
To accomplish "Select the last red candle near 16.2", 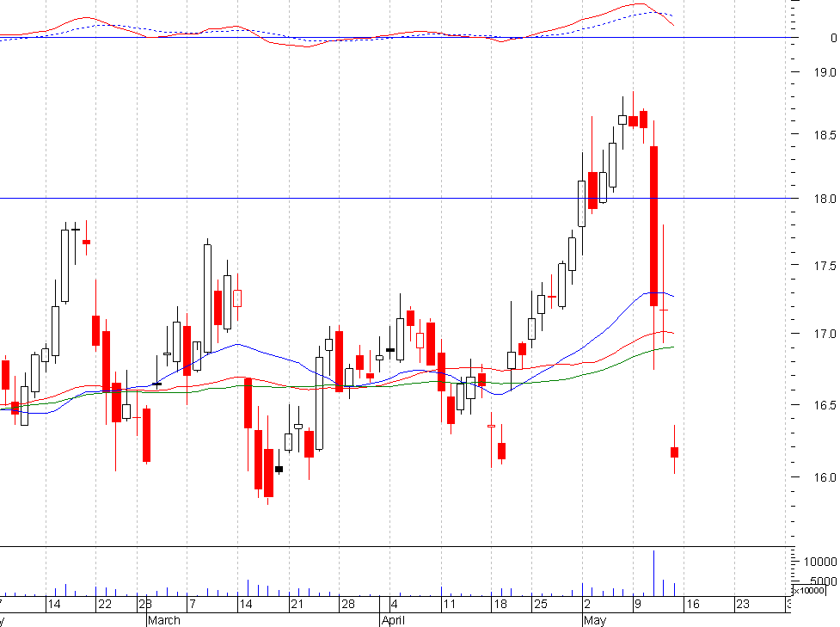I will (x=674, y=452).
